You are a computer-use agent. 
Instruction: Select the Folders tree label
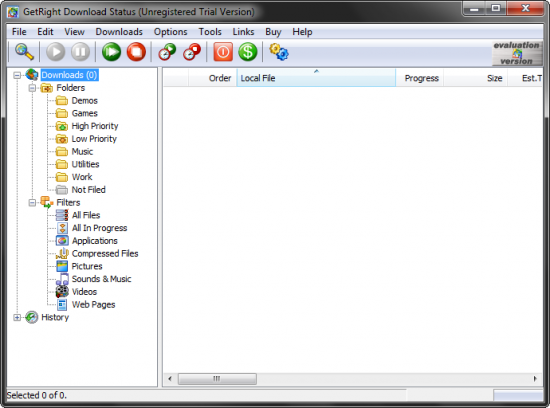point(71,88)
